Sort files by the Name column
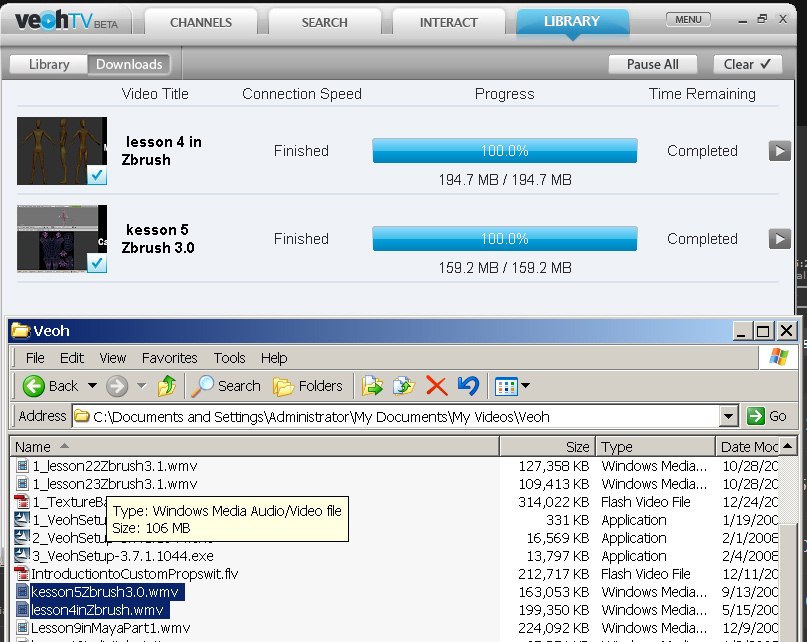 (x=255, y=446)
